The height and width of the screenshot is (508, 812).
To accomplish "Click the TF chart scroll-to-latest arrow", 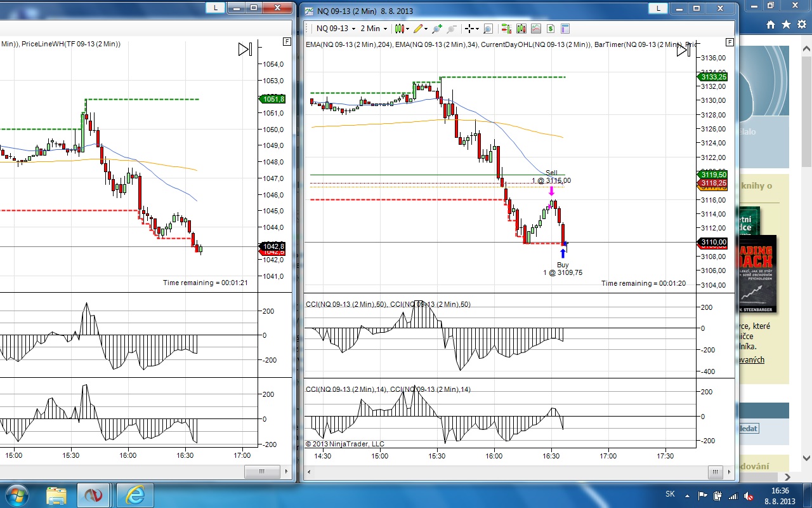I will click(245, 50).
